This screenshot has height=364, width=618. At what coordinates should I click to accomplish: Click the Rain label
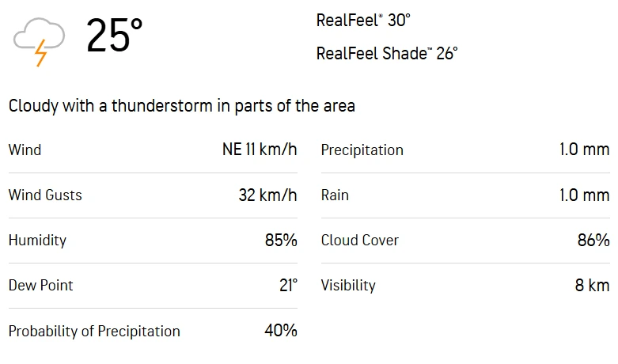335,195
